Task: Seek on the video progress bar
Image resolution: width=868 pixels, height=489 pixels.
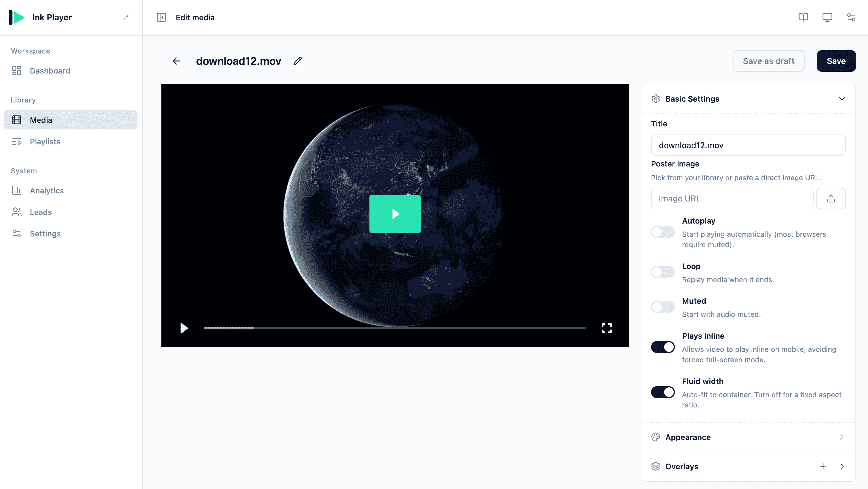Action: [395, 328]
